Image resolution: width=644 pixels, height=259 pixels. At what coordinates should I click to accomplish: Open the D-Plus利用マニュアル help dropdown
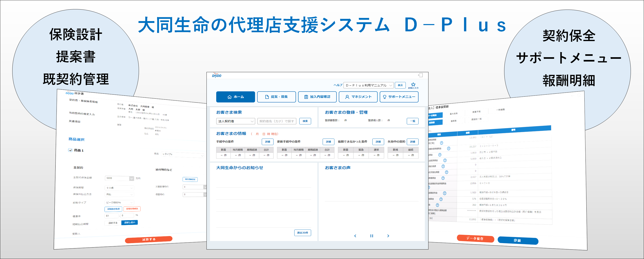(369, 85)
